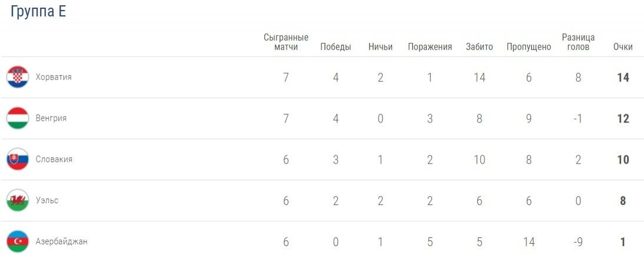Click the Пропущено column header

(529, 47)
